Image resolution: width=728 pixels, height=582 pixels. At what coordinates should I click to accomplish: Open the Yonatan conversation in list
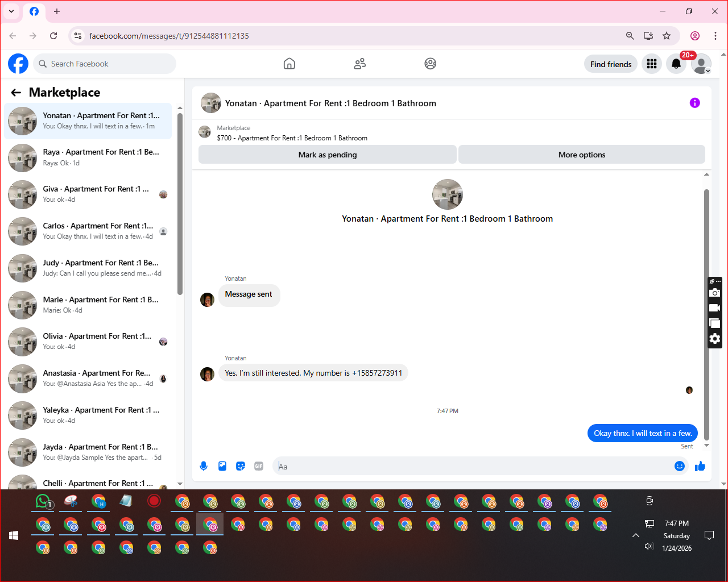coord(88,121)
